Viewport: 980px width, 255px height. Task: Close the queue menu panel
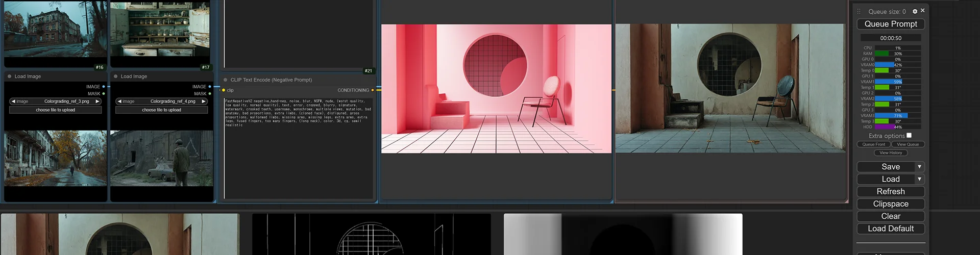tap(922, 11)
